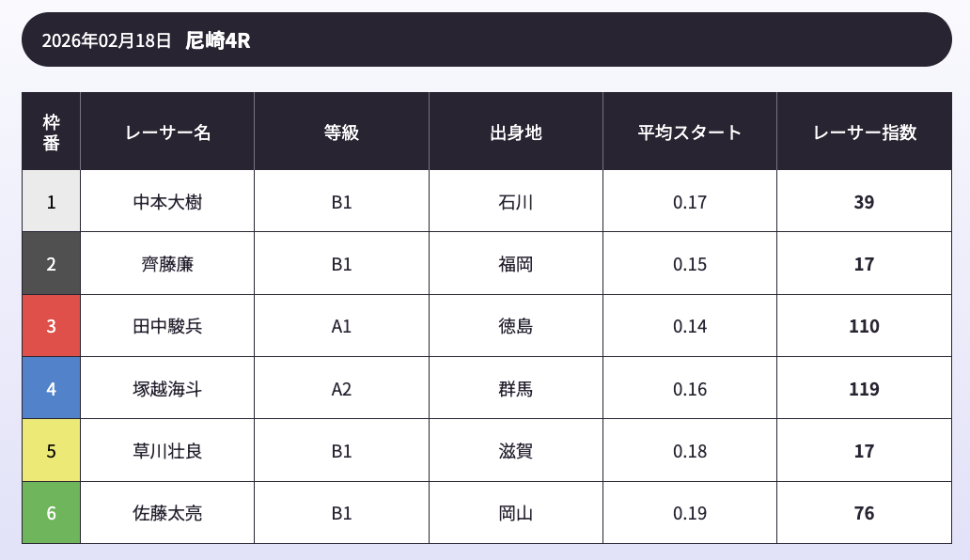
Task: Click the red frame number 3 cell
Action: point(51,326)
